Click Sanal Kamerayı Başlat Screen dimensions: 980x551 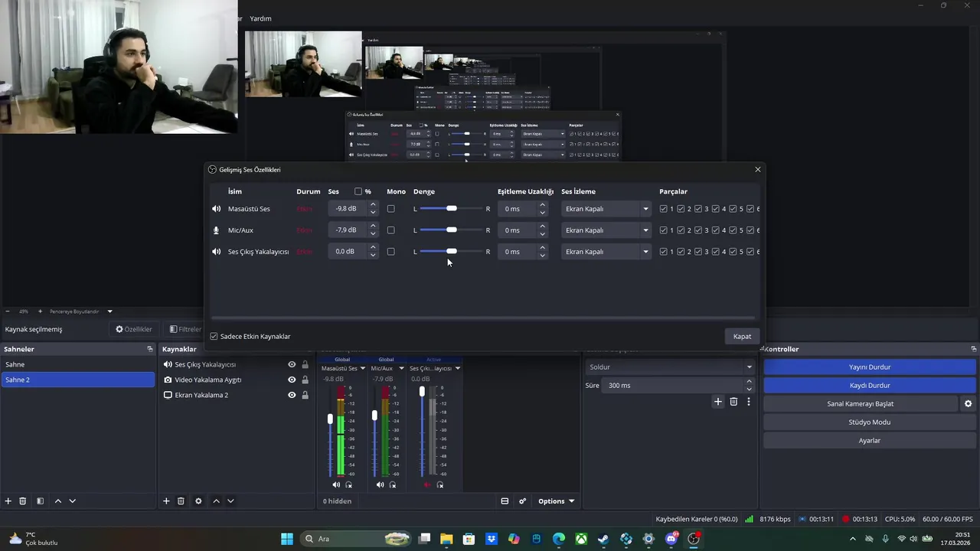(x=861, y=403)
